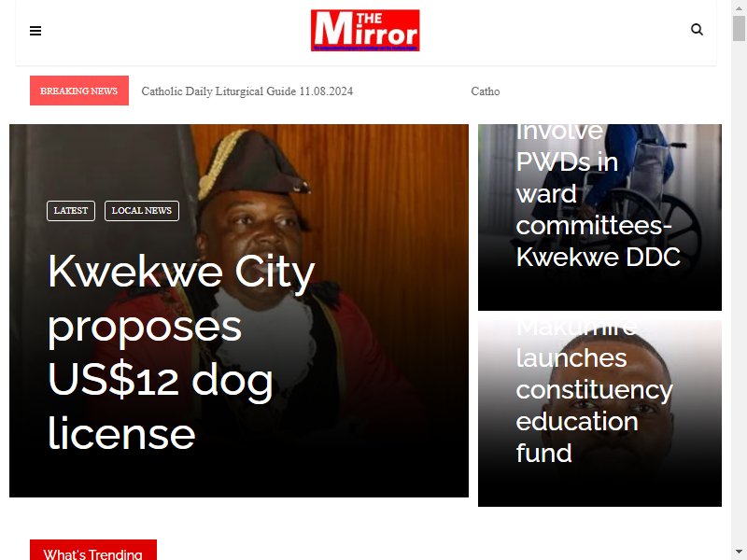747x560 pixels.
Task: Click the search magnifier icon
Action: [697, 30]
